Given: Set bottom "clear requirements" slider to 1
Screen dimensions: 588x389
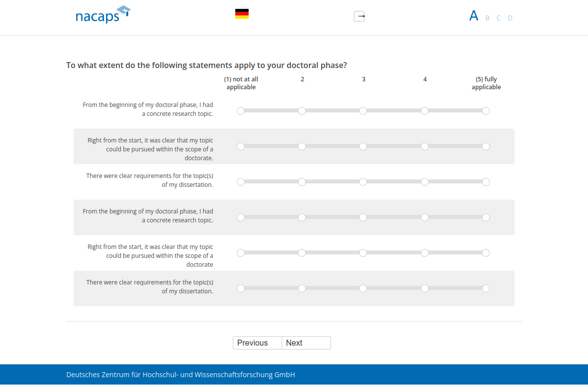Looking at the screenshot, I should pyautogui.click(x=241, y=288).
